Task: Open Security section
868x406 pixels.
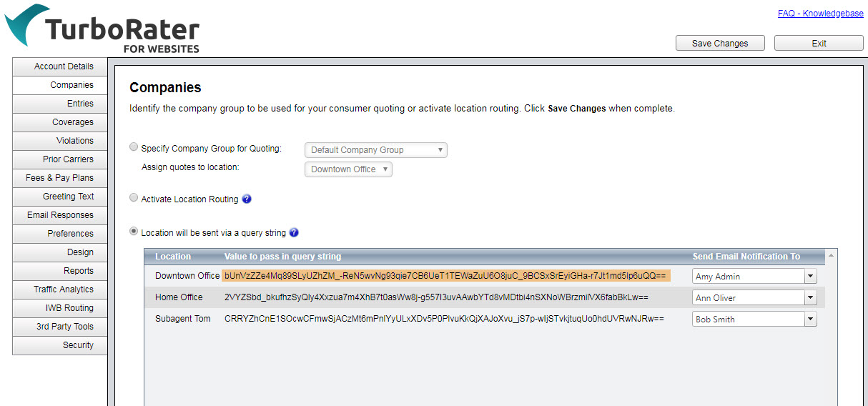Action: tap(60, 345)
